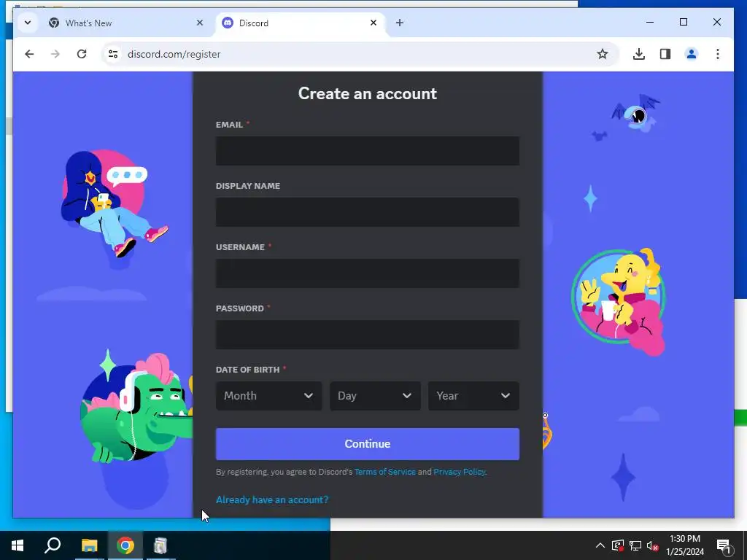Open the tab search dropdown chevron
This screenshot has width=747, height=560.
[28, 23]
